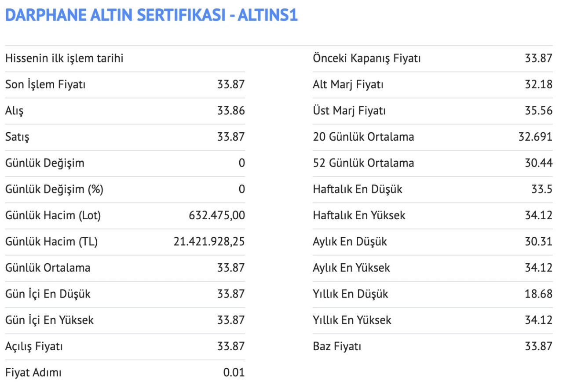Click the Haftalık En Düşük value 33.5
The height and width of the screenshot is (392, 563).
point(542,189)
